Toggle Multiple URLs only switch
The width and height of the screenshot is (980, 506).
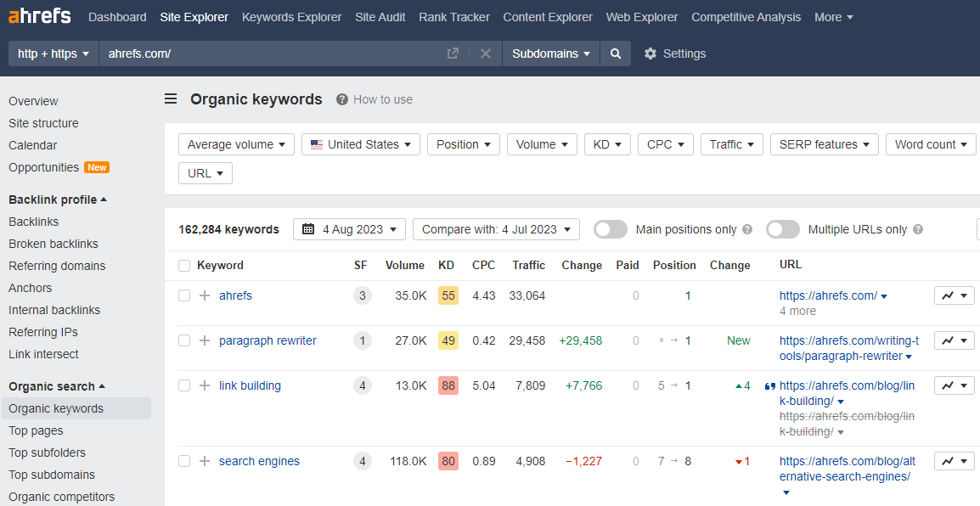[783, 229]
